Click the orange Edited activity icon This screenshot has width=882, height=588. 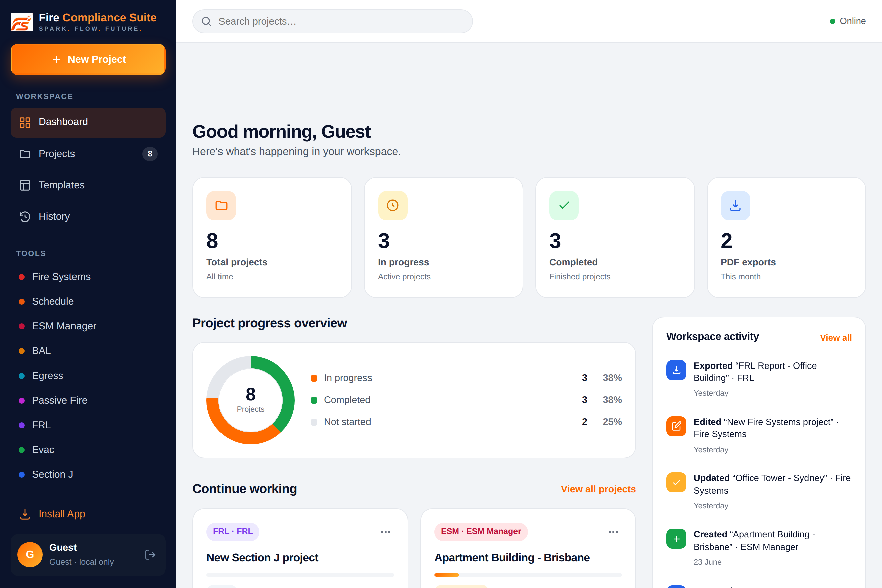pyautogui.click(x=676, y=426)
